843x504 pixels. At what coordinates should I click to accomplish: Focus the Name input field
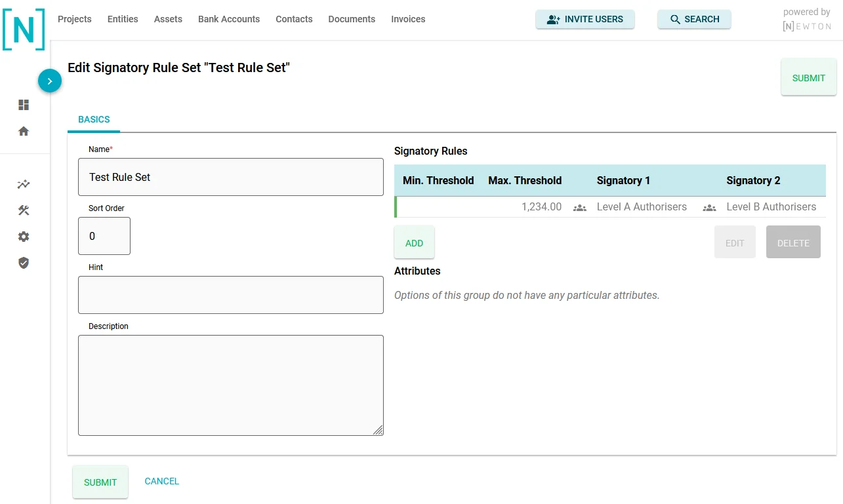coord(231,177)
